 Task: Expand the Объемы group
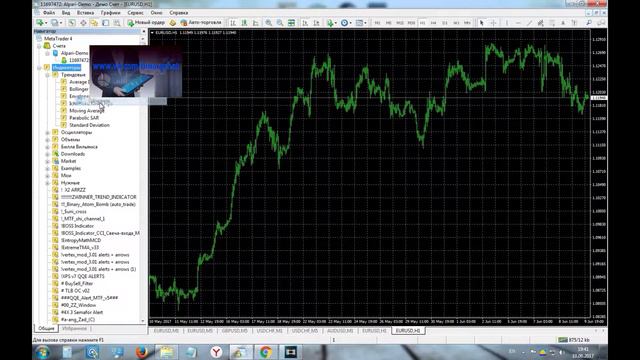coord(47,140)
